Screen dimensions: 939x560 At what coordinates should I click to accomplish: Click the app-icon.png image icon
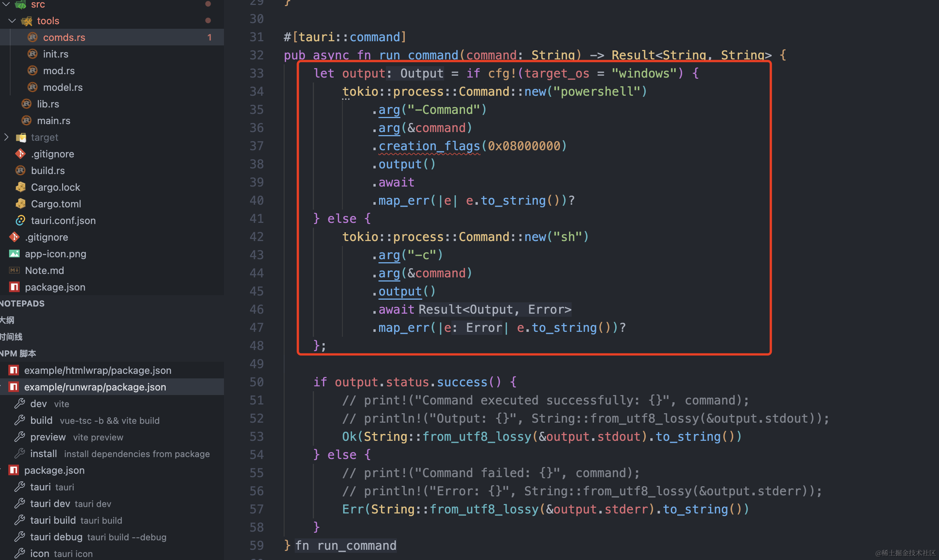[14, 254]
